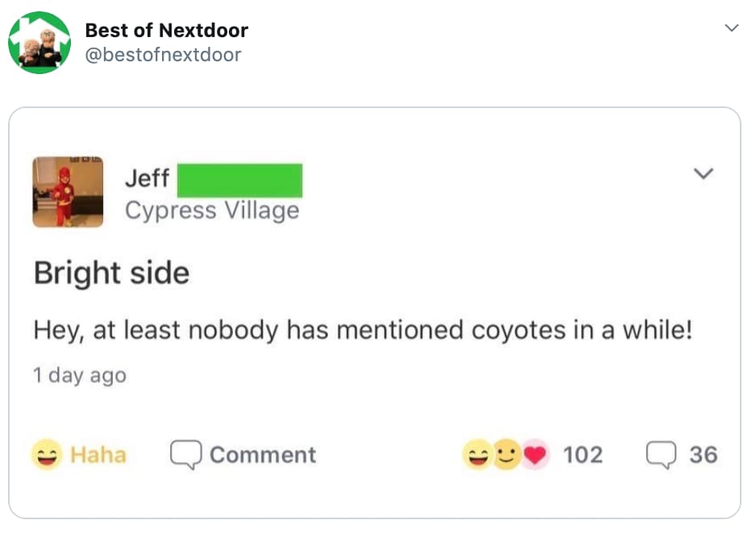Open options via the downward arrow beside Jeff
This screenshot has width=756, height=537.
705,172
